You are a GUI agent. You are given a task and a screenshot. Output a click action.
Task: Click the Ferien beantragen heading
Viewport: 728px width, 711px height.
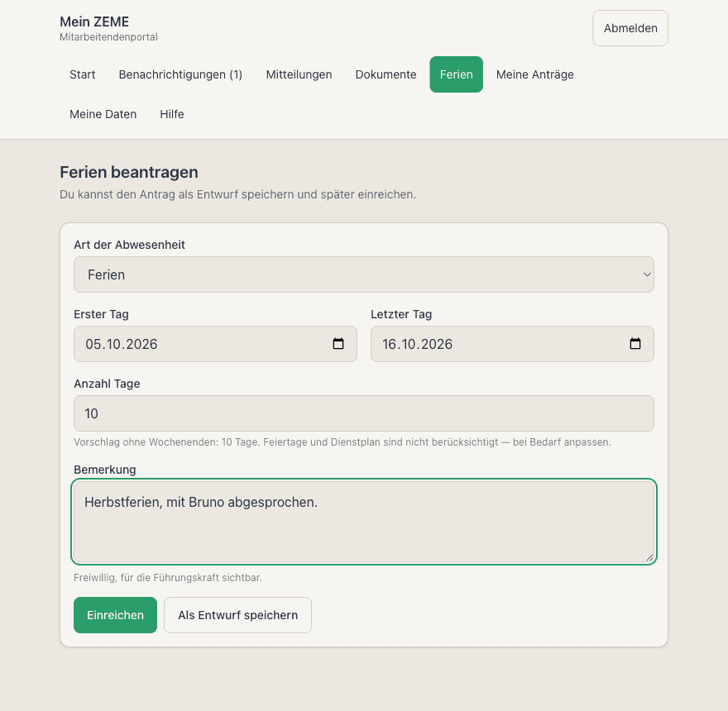tap(129, 172)
